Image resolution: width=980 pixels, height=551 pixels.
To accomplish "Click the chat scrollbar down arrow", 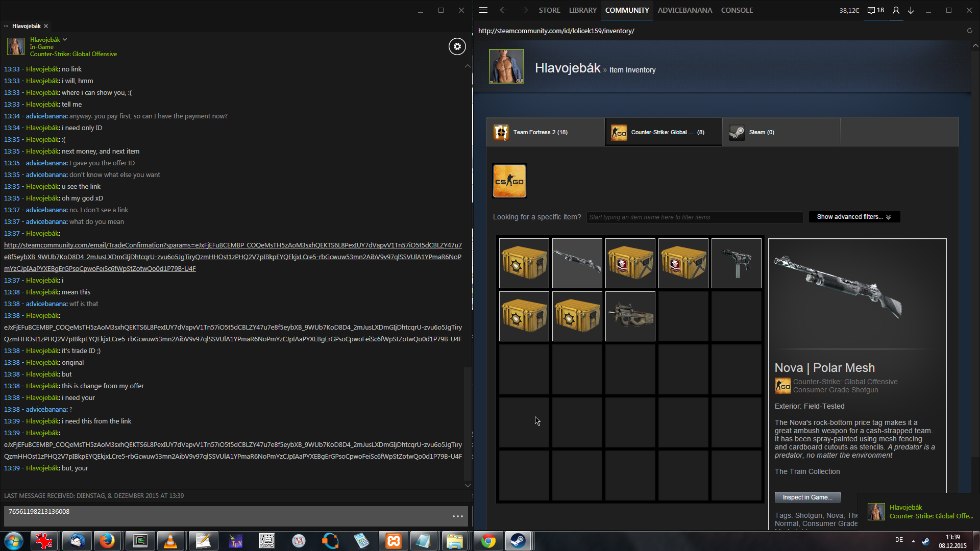I will (x=468, y=485).
